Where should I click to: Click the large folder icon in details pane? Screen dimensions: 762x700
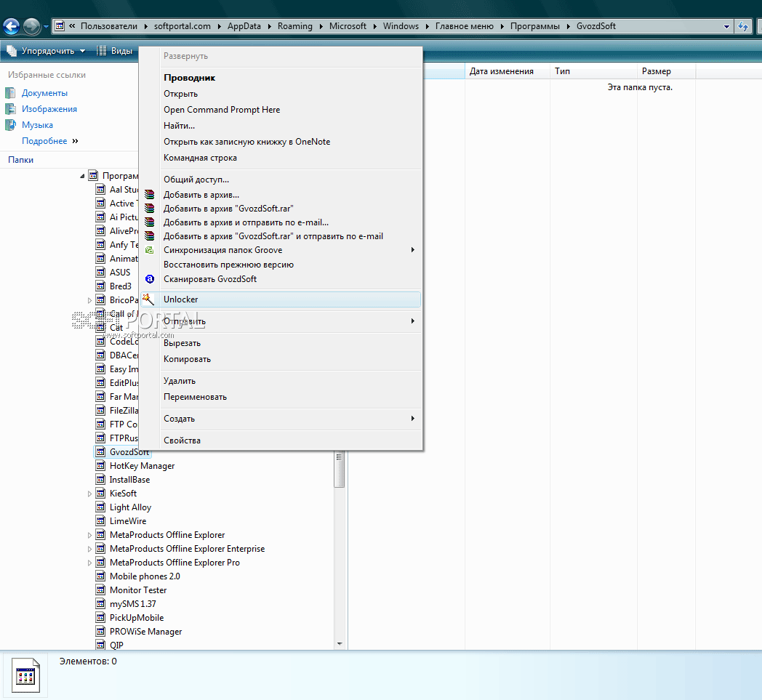[x=25, y=676]
